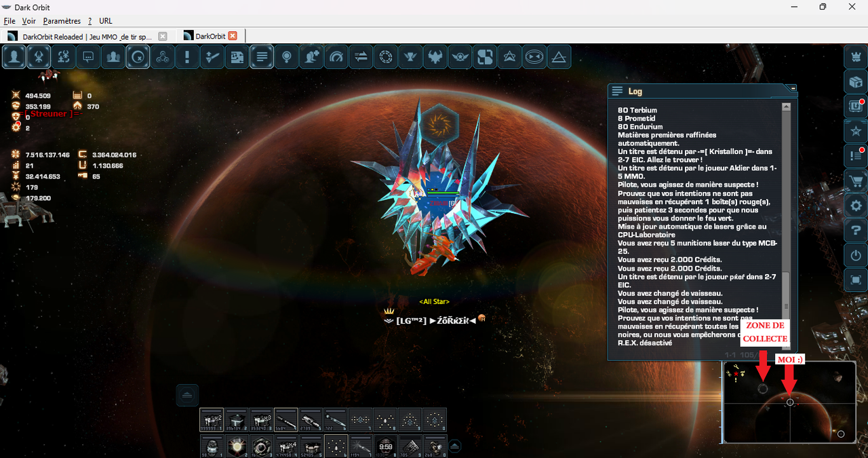Open the swap arrows trade icon
This screenshot has height=458, width=868.
click(361, 57)
